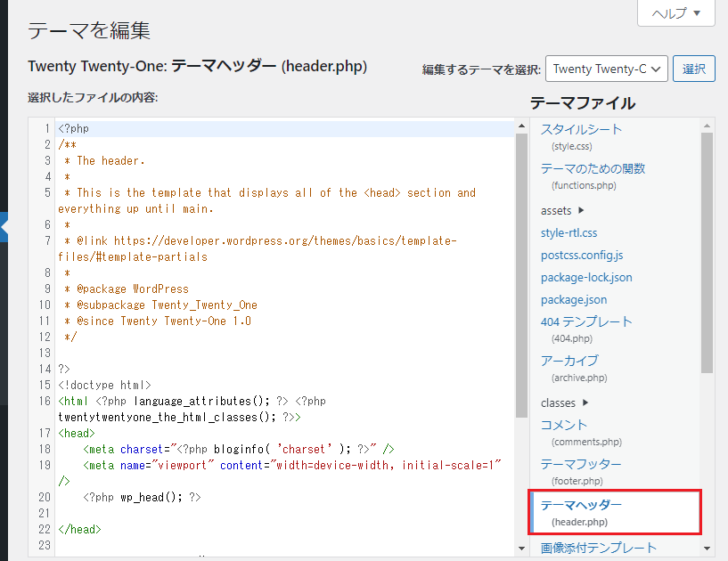Open テーマフッター footer.php file

click(x=581, y=465)
